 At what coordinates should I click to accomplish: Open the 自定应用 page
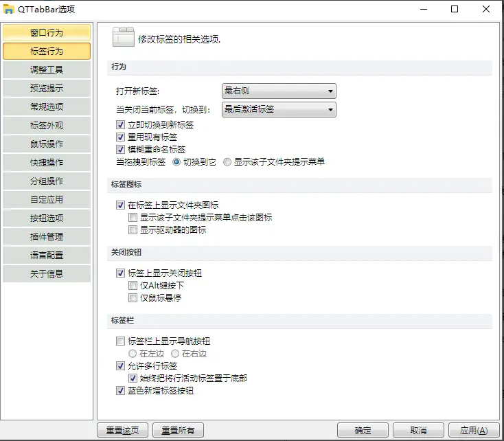click(x=47, y=199)
